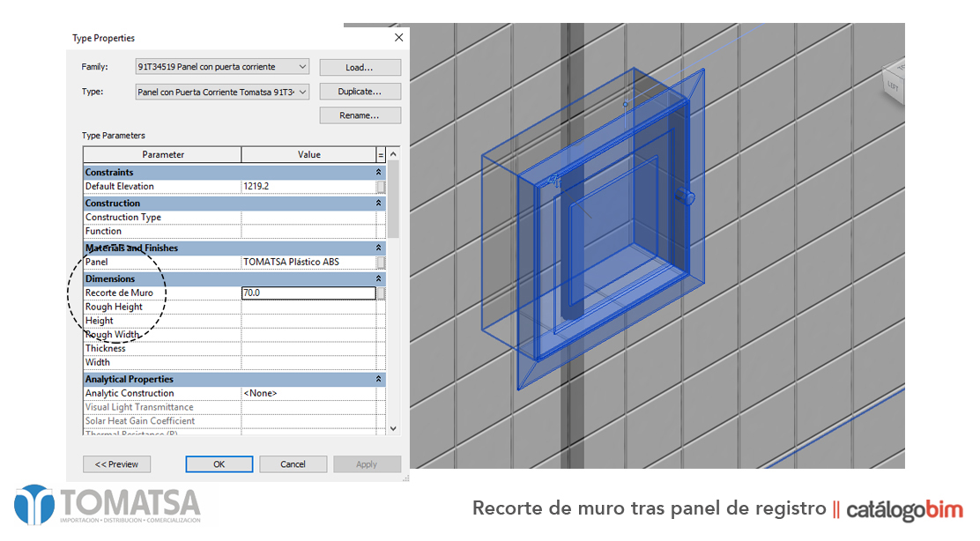Click the scrollbar down arrow in Type Parameters

click(x=394, y=428)
